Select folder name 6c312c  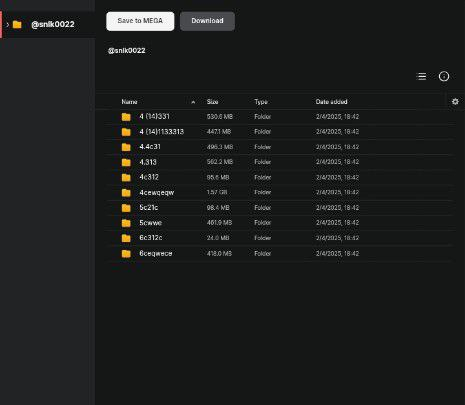click(x=151, y=238)
